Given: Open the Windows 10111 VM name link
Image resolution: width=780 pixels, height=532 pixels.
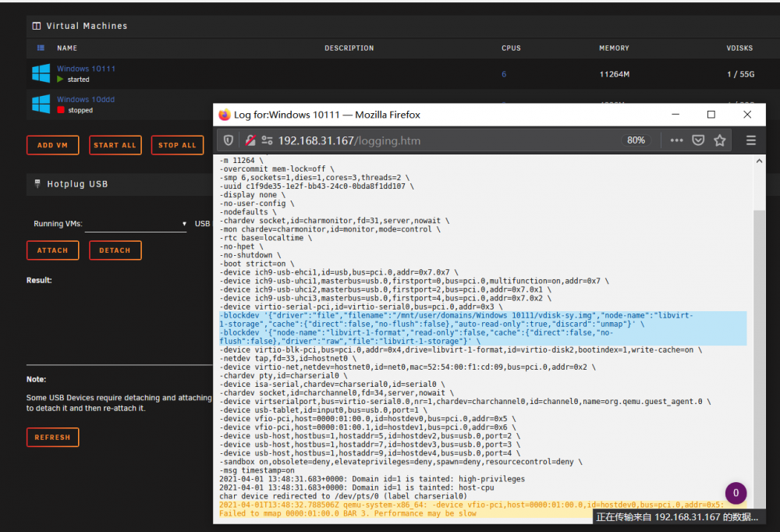Looking at the screenshot, I should pos(86,69).
